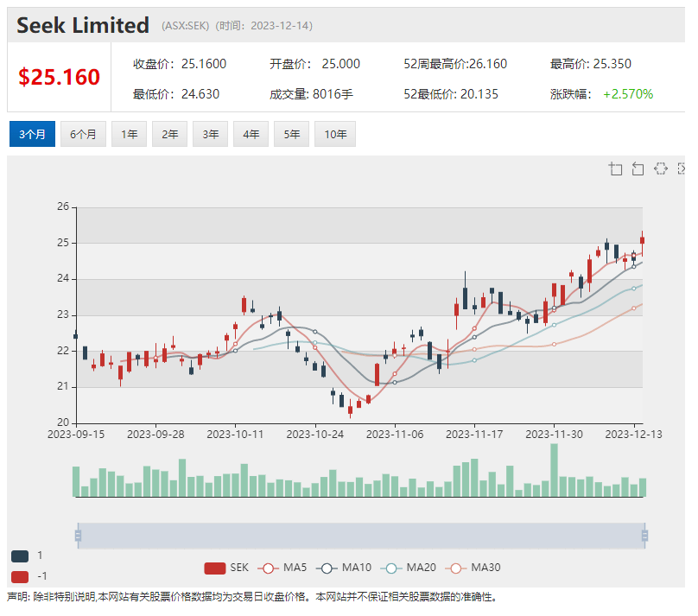Click the "2023-11-06" x-axis date label
Viewport: 698px width, 616px height.
(x=395, y=435)
